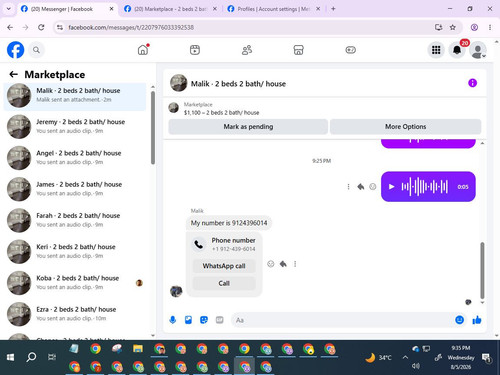Open James conversation in chat list
The image size is (500, 375).
(x=75, y=189)
